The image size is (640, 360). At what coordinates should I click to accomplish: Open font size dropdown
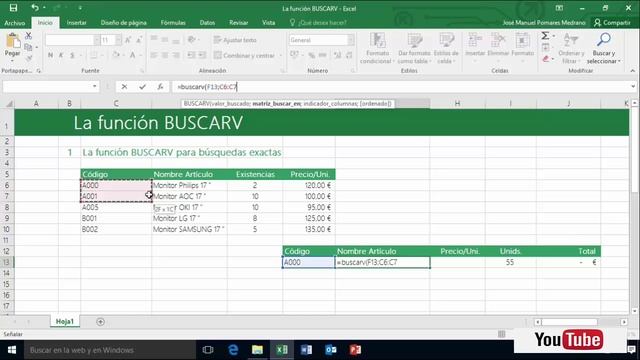tap(118, 40)
